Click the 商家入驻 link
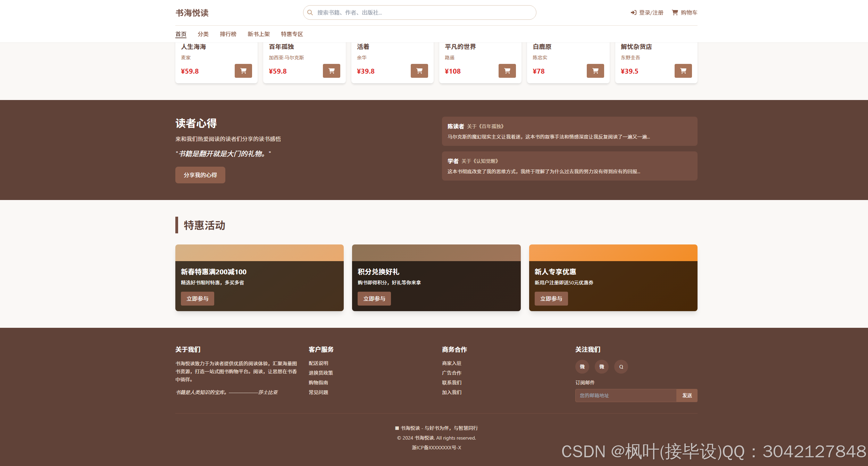The height and width of the screenshot is (466, 868). tap(452, 363)
